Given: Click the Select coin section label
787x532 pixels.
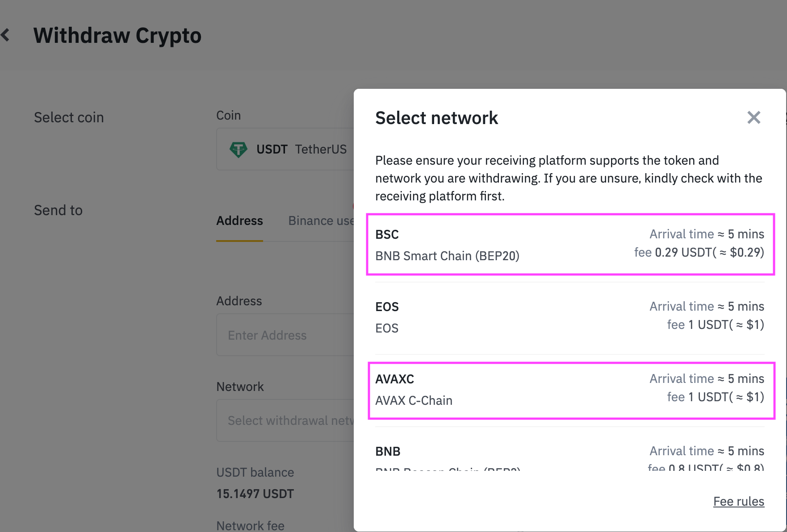Looking at the screenshot, I should [69, 117].
